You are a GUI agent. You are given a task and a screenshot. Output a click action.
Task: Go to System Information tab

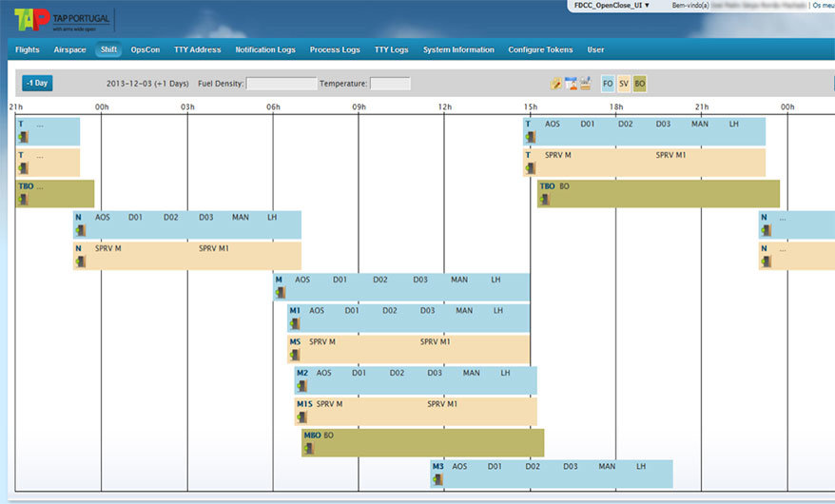click(x=458, y=49)
